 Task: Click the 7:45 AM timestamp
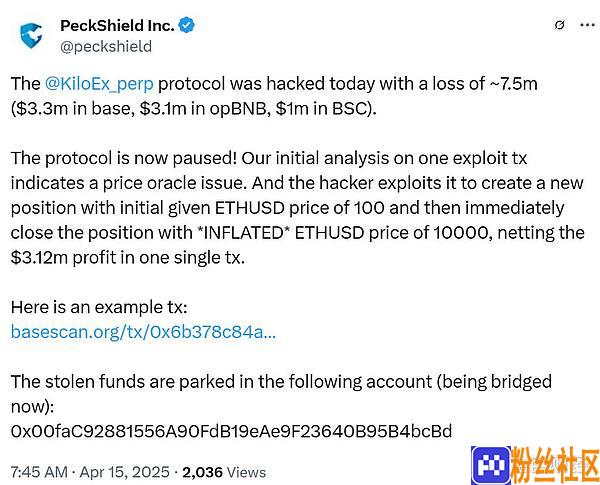pyautogui.click(x=39, y=472)
